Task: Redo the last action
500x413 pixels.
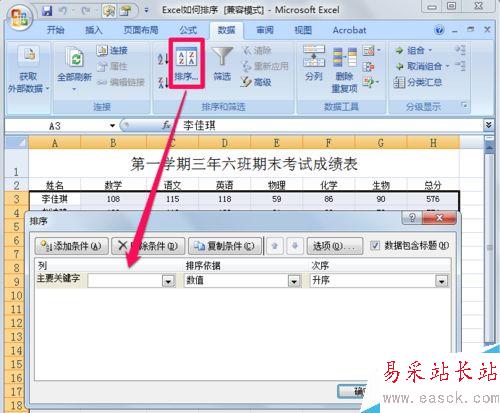Action: click(x=86, y=11)
